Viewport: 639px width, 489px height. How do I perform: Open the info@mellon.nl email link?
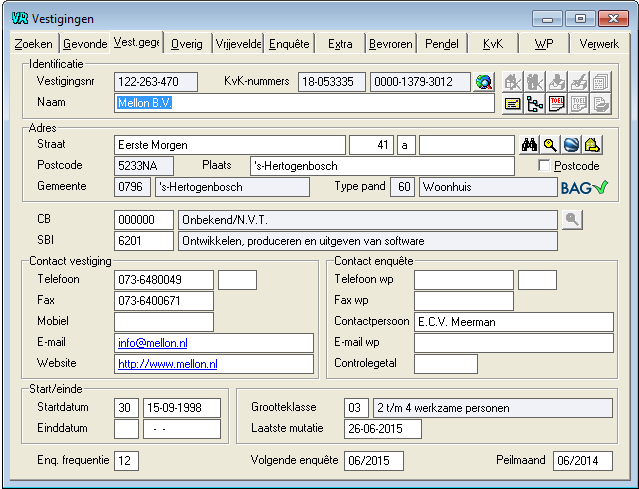point(152,343)
